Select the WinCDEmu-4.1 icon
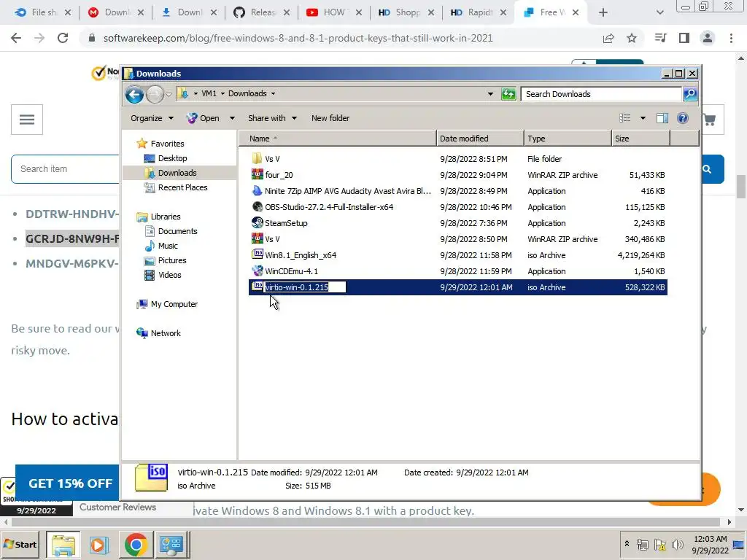 tap(257, 271)
